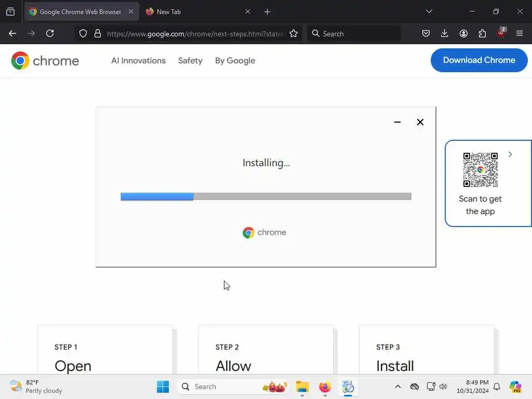Close the Google Chrome Web Browser tab
The width and height of the screenshot is (532, 399).
point(130,11)
